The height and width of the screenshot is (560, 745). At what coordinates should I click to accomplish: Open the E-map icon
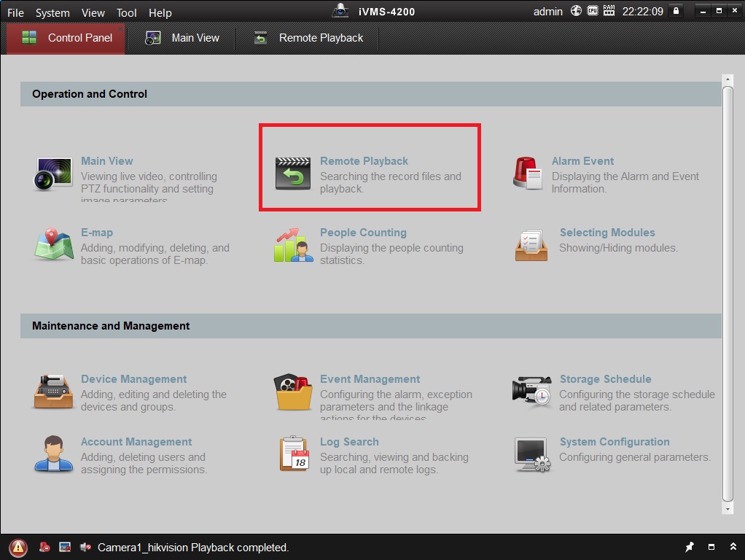tap(54, 245)
